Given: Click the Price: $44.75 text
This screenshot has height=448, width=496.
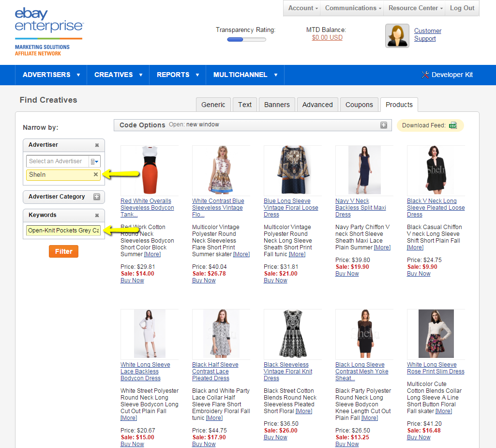Looking at the screenshot, I should click(x=210, y=431).
